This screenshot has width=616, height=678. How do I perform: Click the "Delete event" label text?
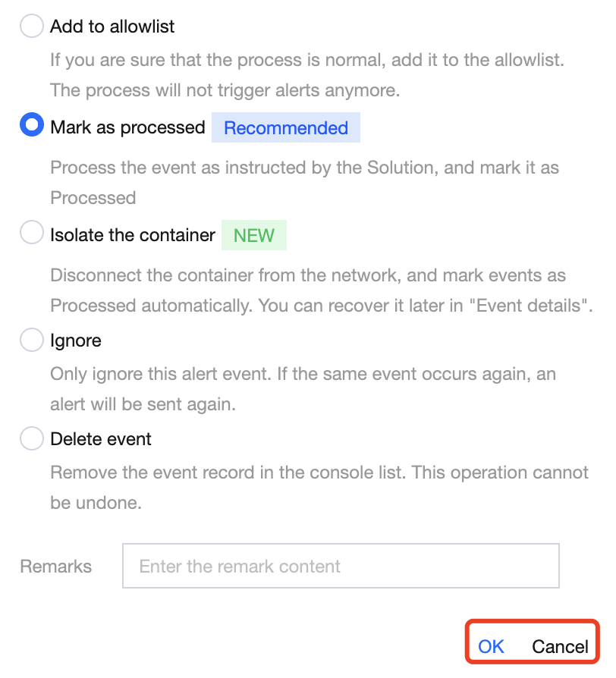click(x=101, y=439)
